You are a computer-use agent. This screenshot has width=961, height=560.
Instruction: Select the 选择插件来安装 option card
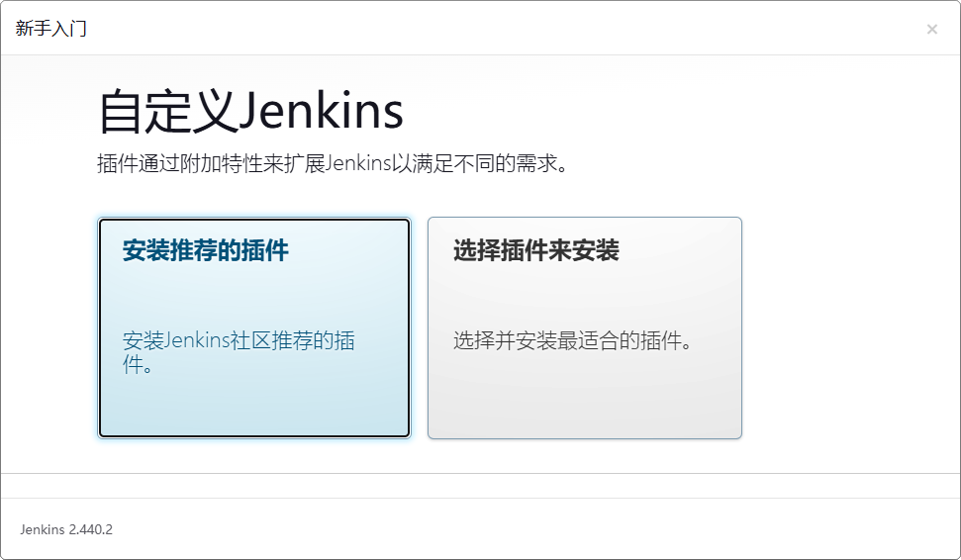(x=585, y=327)
